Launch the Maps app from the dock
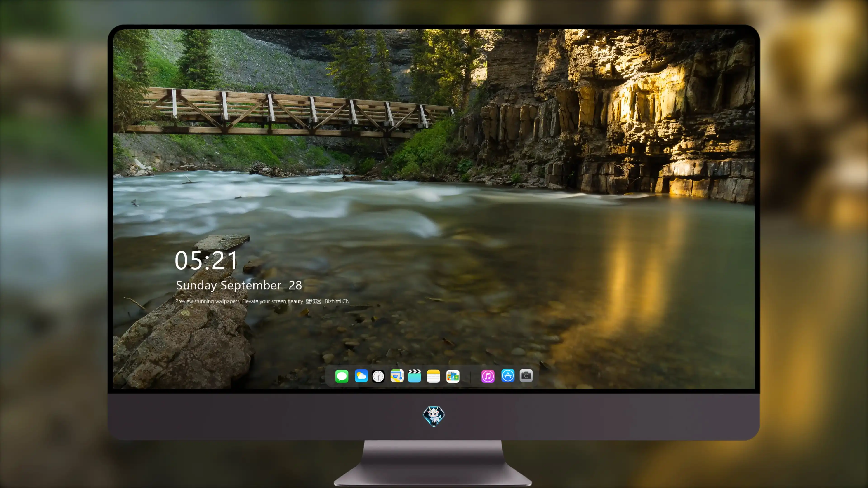 click(x=397, y=376)
